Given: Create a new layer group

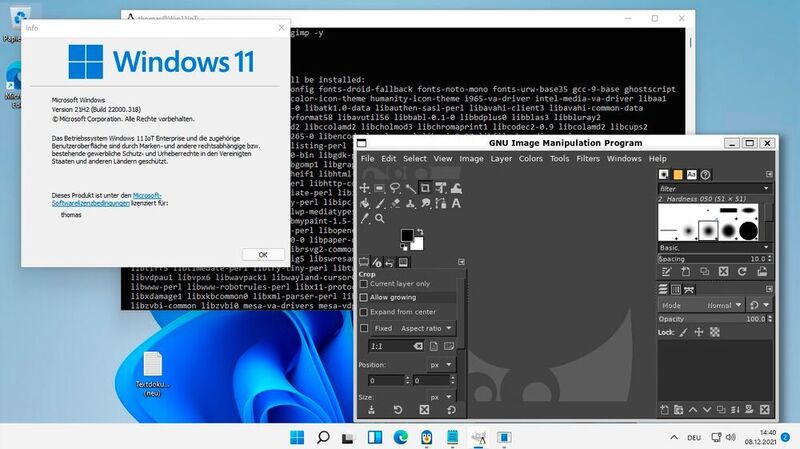Looking at the screenshot, I should [x=679, y=410].
